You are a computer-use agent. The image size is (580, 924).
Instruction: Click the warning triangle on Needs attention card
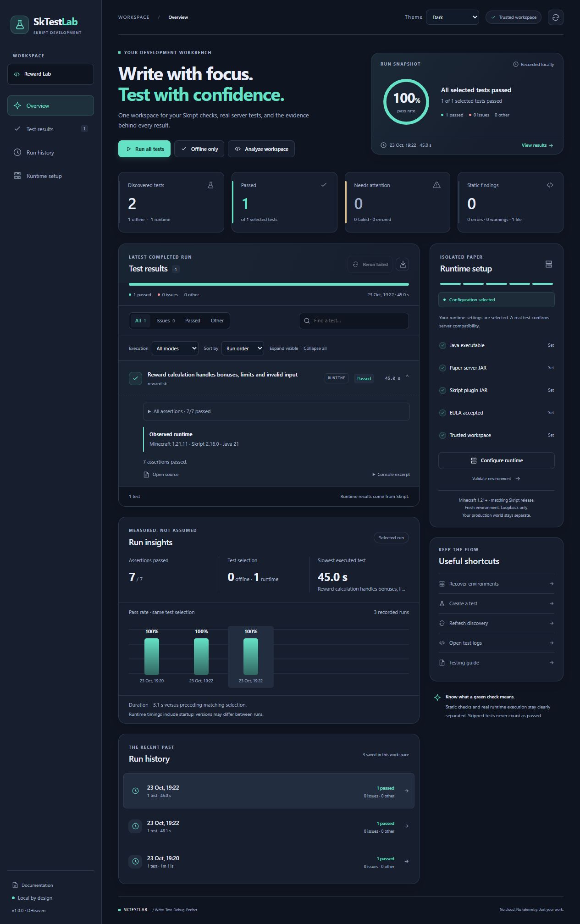[x=436, y=185]
